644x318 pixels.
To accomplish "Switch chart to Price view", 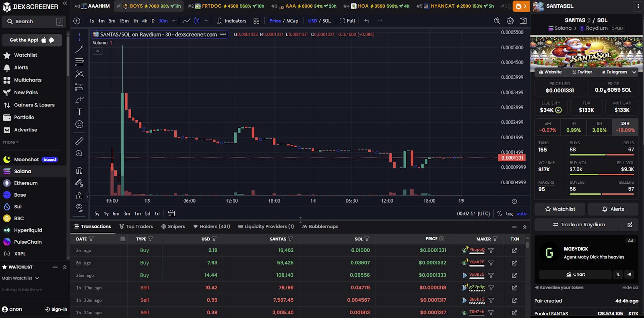I will (275, 21).
